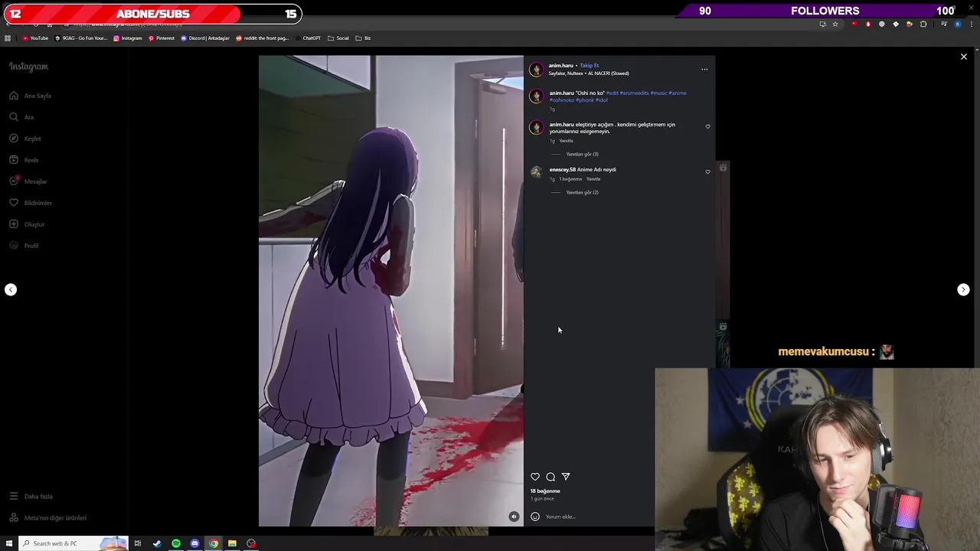Click the #animeedits hashtag

coord(634,93)
